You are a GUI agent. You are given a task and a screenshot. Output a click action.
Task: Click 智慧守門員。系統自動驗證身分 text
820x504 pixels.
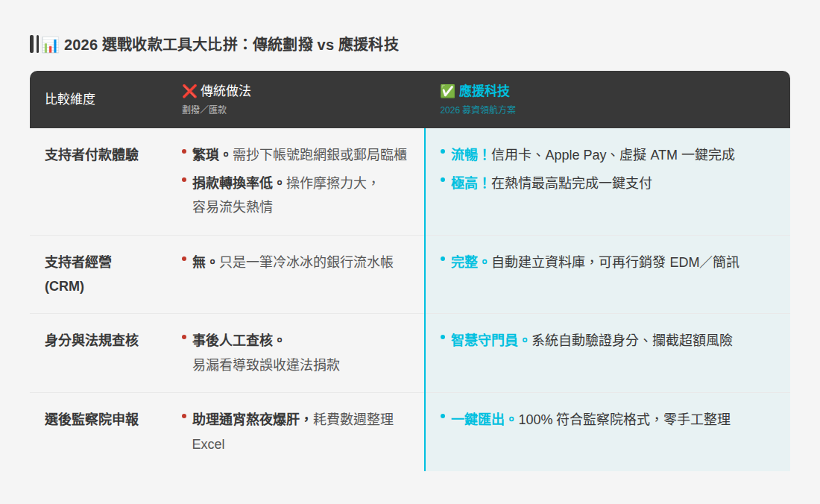pyautogui.click(x=545, y=341)
